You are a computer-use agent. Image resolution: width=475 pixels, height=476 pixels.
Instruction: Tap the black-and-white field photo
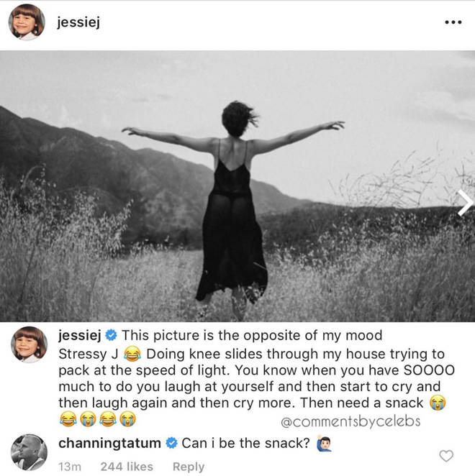(x=237, y=186)
